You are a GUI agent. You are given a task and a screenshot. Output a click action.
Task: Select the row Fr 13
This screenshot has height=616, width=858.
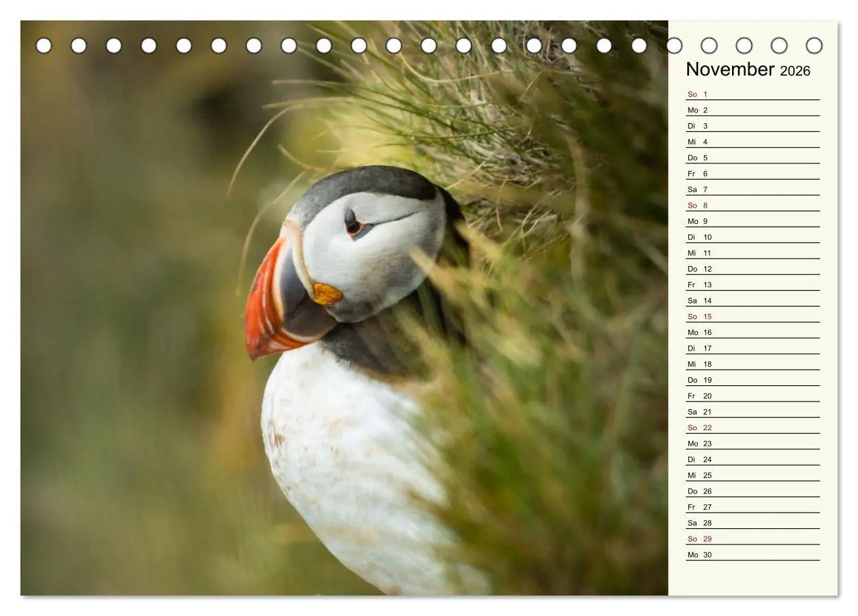pos(752,284)
